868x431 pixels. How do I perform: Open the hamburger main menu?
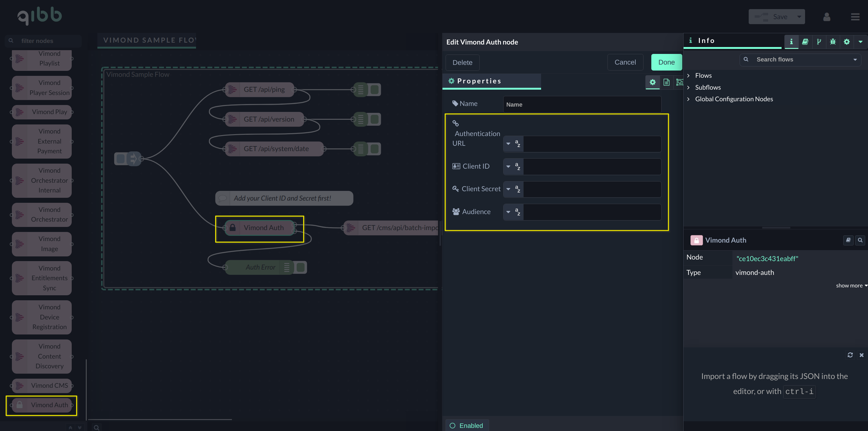[x=855, y=17]
